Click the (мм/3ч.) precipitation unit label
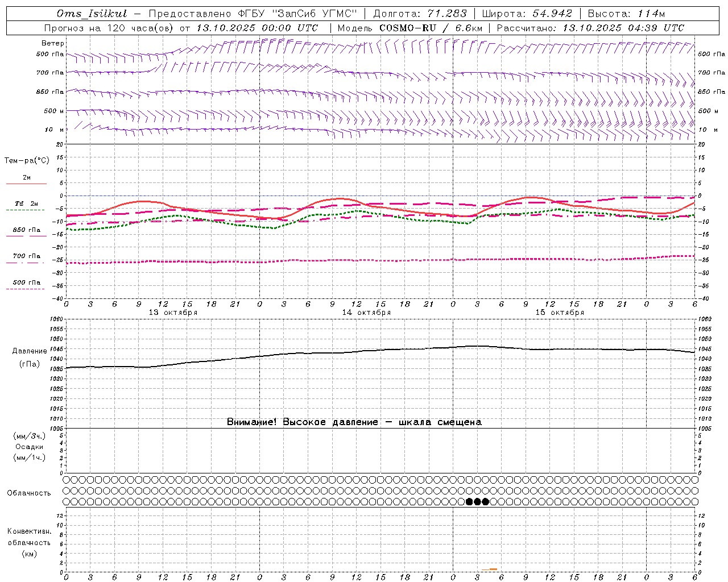 coord(30,436)
